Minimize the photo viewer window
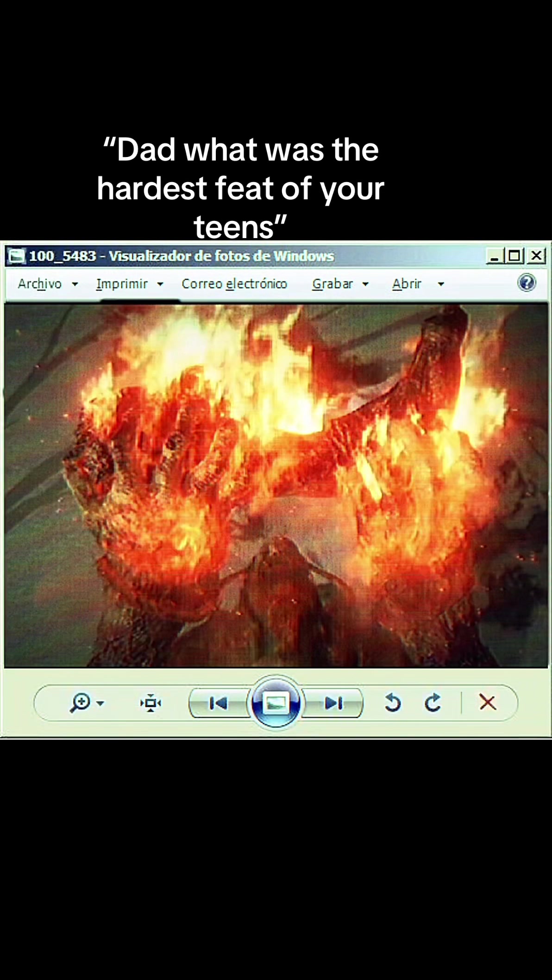 pyautogui.click(x=495, y=256)
